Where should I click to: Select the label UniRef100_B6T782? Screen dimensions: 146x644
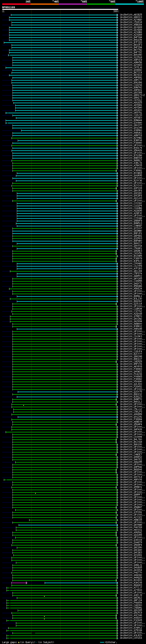click(131, 50)
